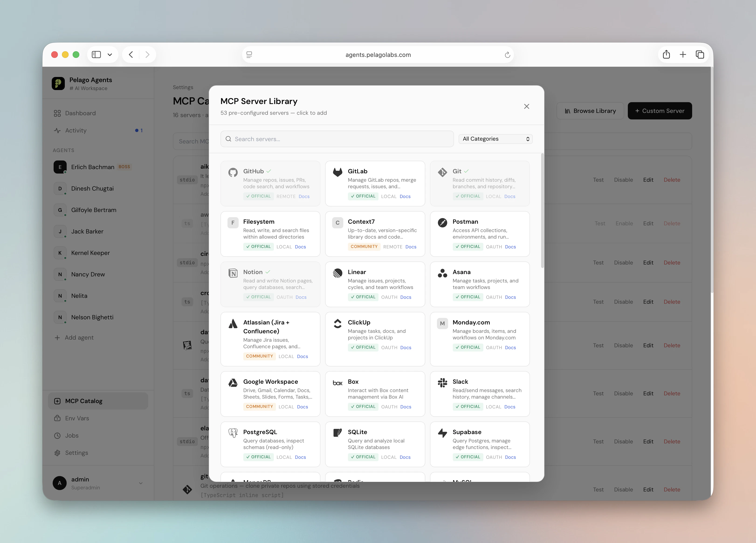Click the Linear server card title

[357, 272]
